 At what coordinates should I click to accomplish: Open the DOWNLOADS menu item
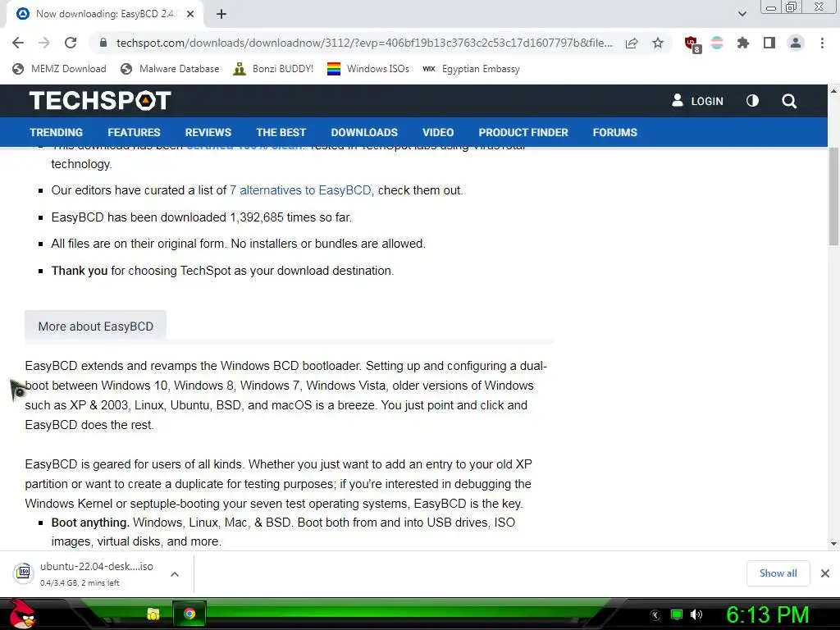click(x=364, y=132)
